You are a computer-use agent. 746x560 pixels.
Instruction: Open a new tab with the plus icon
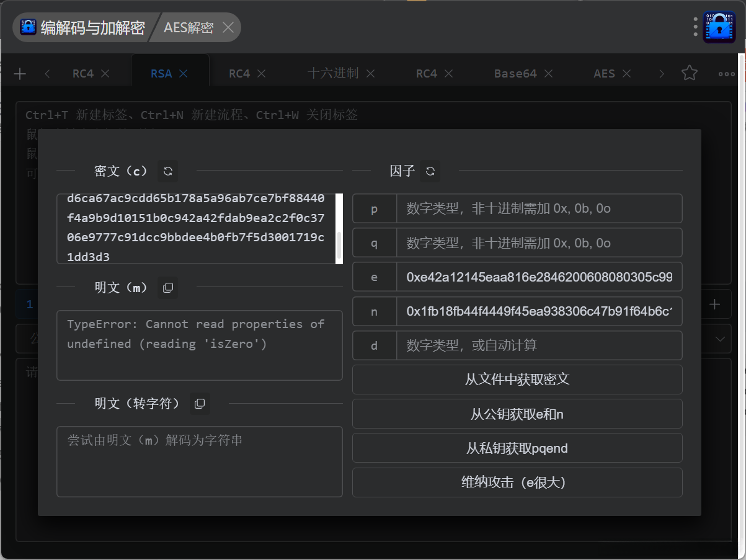point(19,73)
